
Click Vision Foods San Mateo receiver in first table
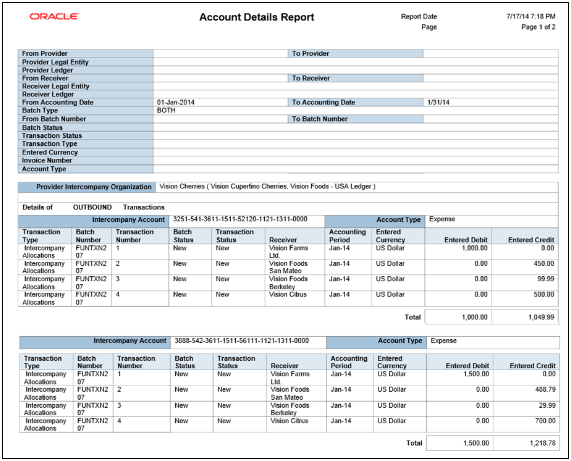pos(288,267)
